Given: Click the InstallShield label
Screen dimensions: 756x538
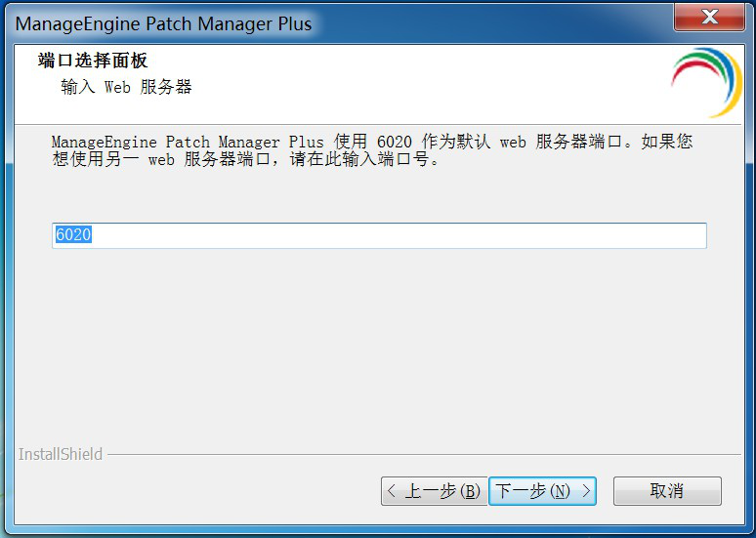Looking at the screenshot, I should click(x=61, y=454).
